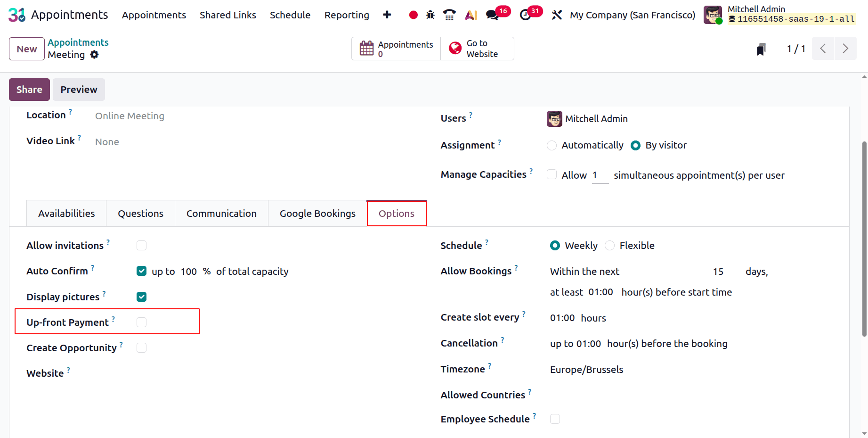Open the Appointments app home logo

pyautogui.click(x=17, y=15)
